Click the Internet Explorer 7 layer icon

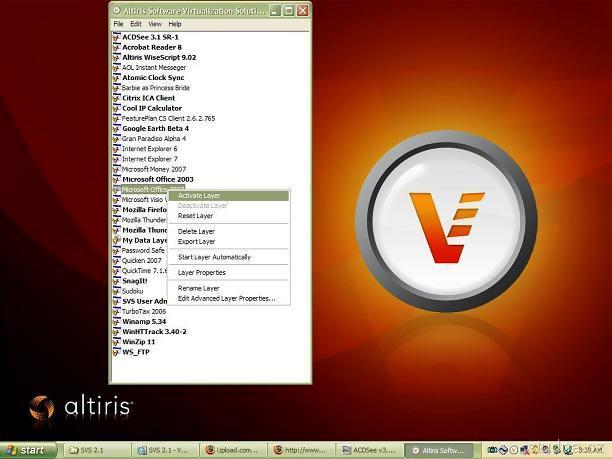coord(116,159)
